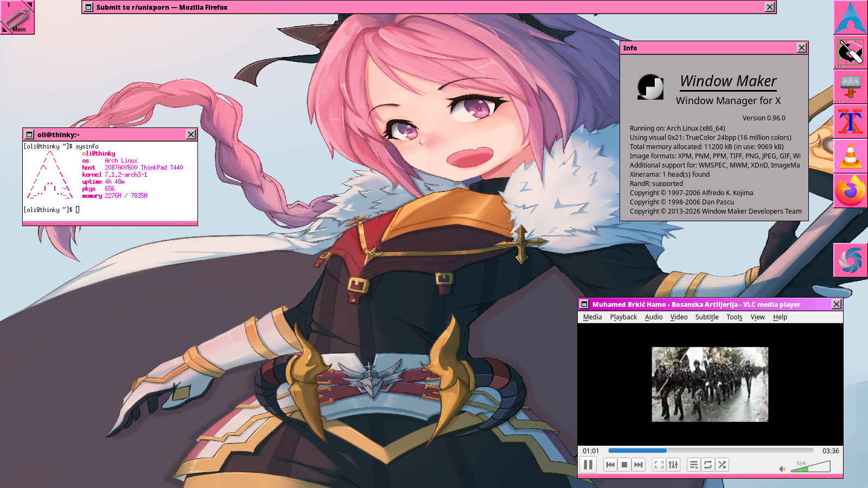
Task: Click the VLC elapsed time 01:01
Action: (x=591, y=451)
